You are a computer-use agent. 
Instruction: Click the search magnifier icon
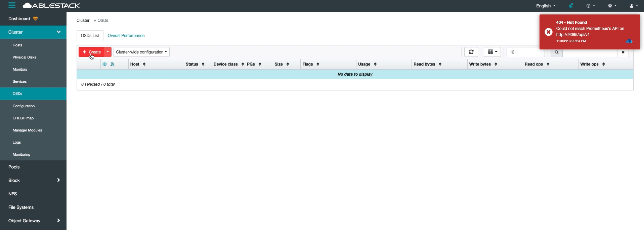(x=556, y=52)
